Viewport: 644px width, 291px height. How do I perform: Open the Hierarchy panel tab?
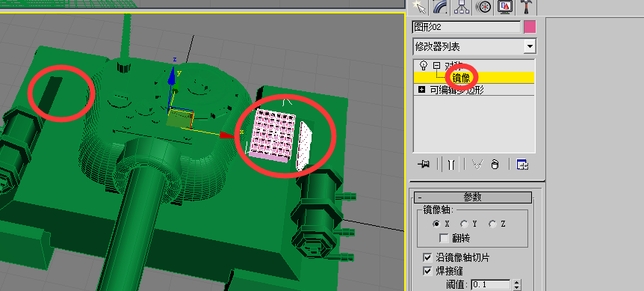pyautogui.click(x=462, y=6)
